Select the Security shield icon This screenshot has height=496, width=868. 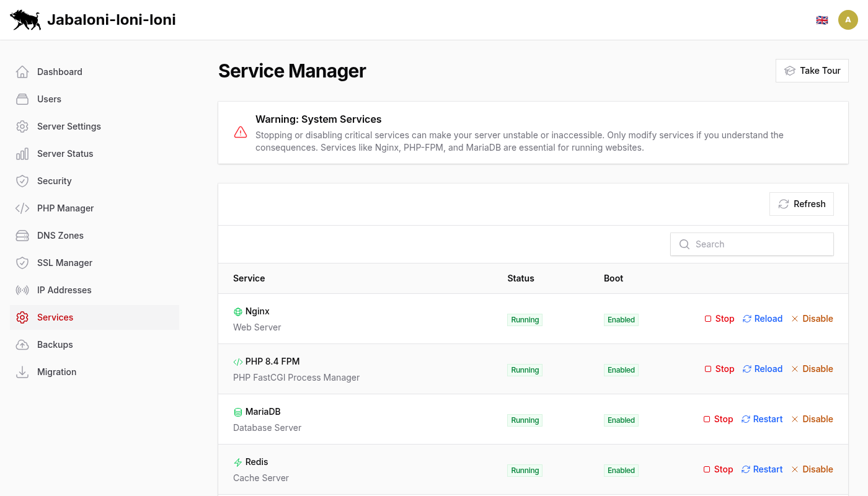tap(22, 180)
